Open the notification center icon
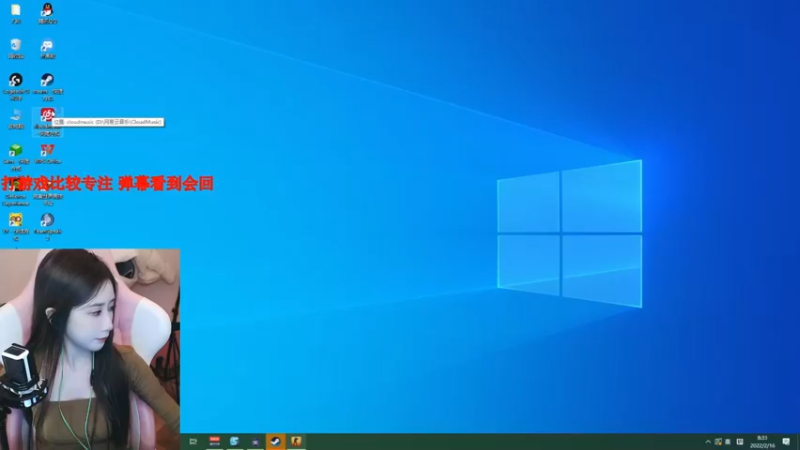The height and width of the screenshot is (450, 800). pos(786,442)
